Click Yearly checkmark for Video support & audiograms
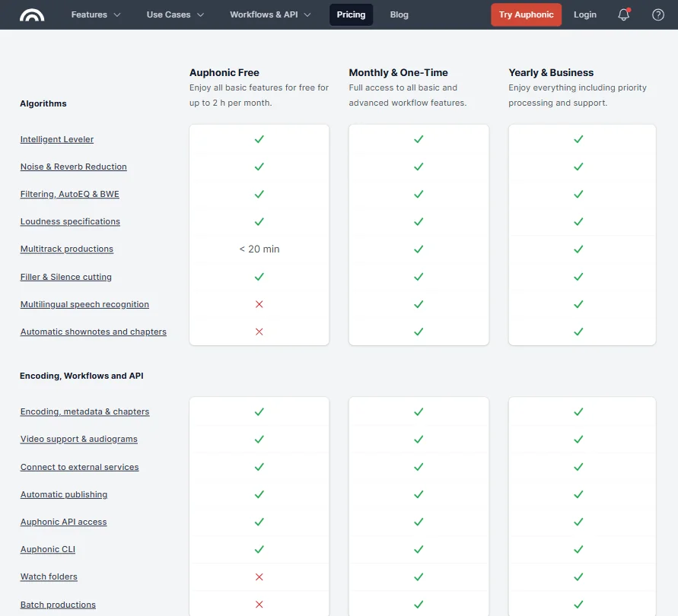The height and width of the screenshot is (616, 678). (578, 440)
